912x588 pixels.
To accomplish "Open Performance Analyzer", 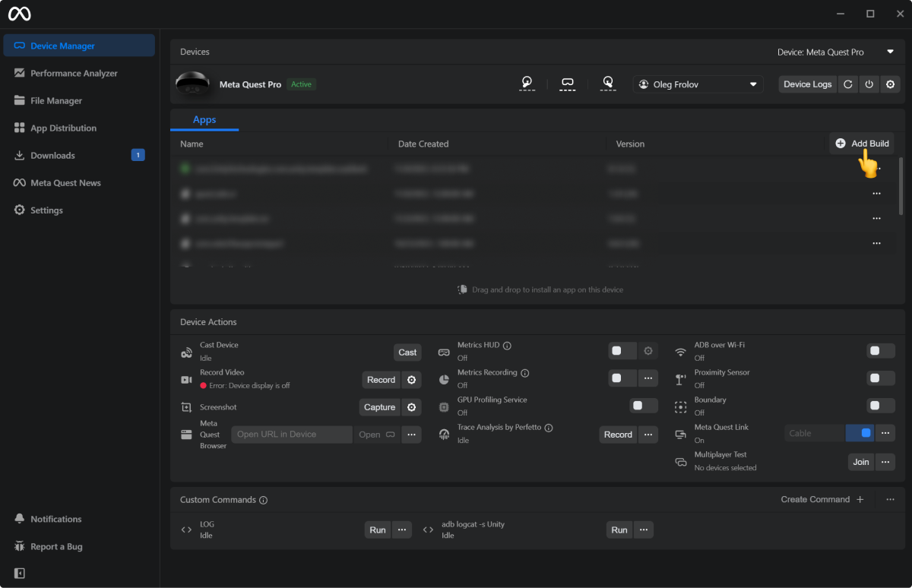I will click(x=79, y=73).
